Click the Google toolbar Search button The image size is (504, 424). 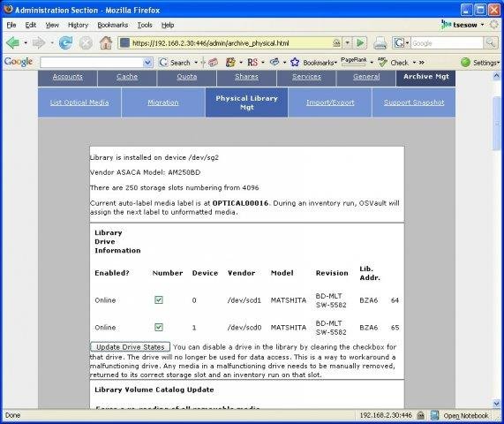pyautogui.click(x=176, y=63)
